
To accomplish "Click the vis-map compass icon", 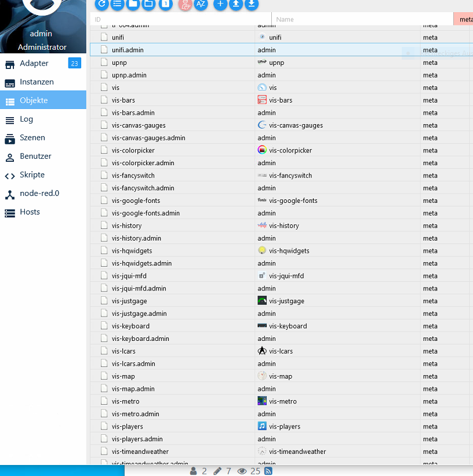I will click(262, 376).
